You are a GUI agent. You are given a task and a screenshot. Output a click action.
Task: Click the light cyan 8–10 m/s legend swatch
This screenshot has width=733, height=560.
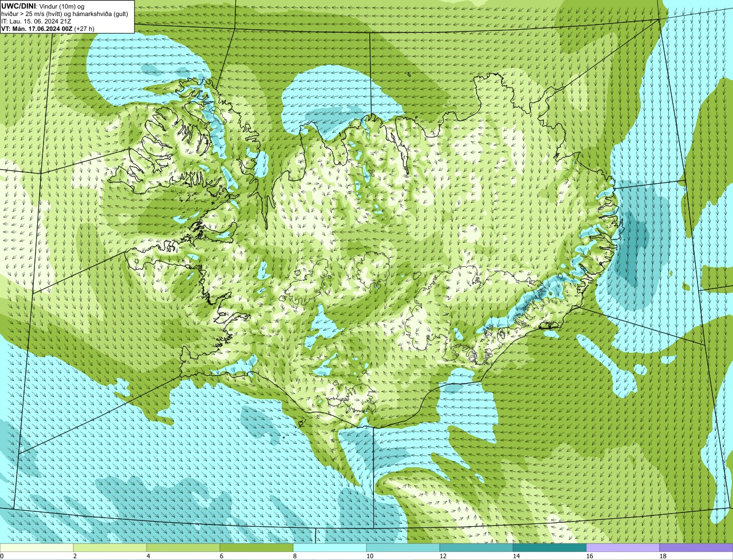(330, 547)
